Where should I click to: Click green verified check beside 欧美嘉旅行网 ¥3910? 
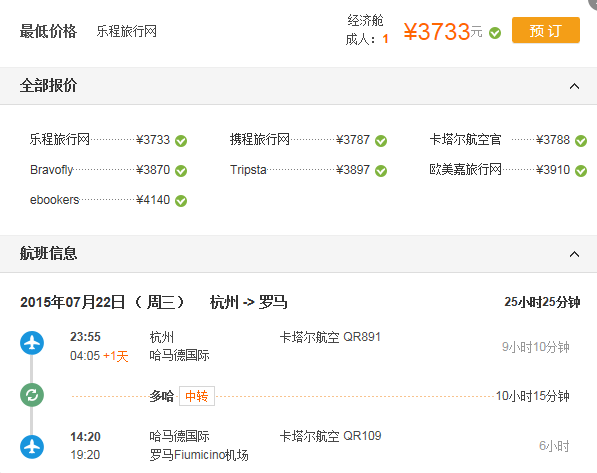point(581,171)
